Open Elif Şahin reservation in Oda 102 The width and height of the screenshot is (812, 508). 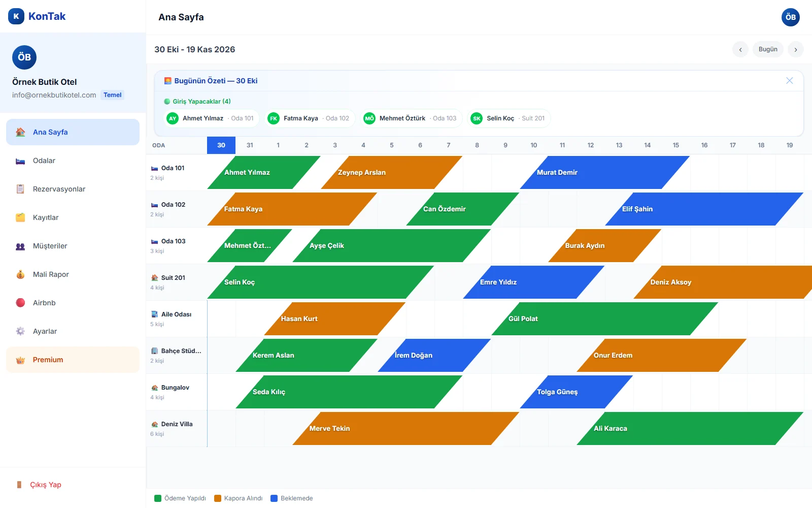704,209
